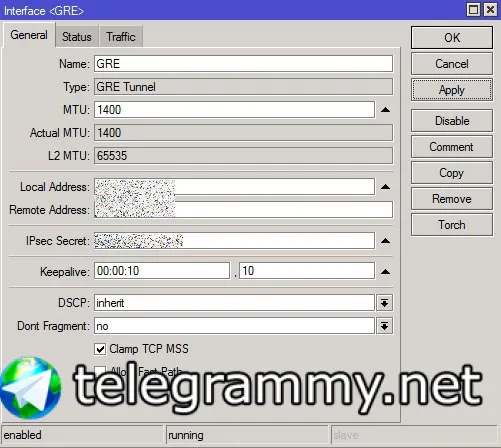Open the Dont Fragment dropdown list

click(x=384, y=326)
